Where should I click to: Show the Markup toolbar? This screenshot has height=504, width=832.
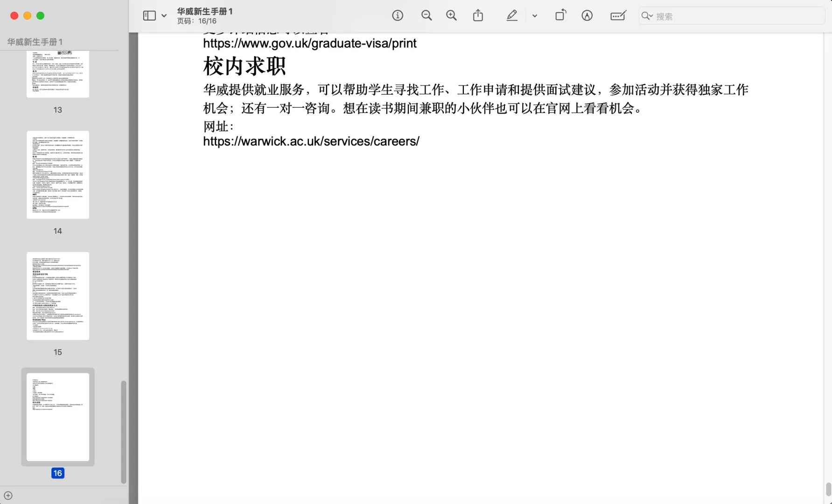click(x=587, y=16)
